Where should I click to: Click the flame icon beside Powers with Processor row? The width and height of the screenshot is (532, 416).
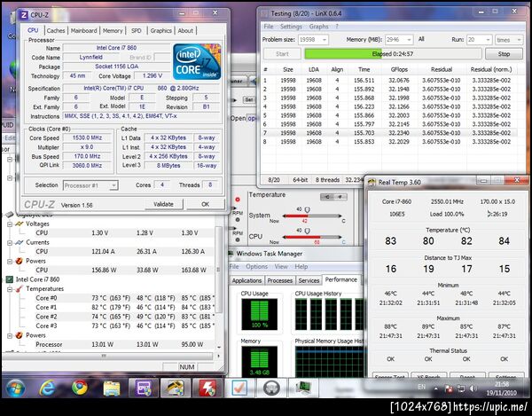(20, 335)
